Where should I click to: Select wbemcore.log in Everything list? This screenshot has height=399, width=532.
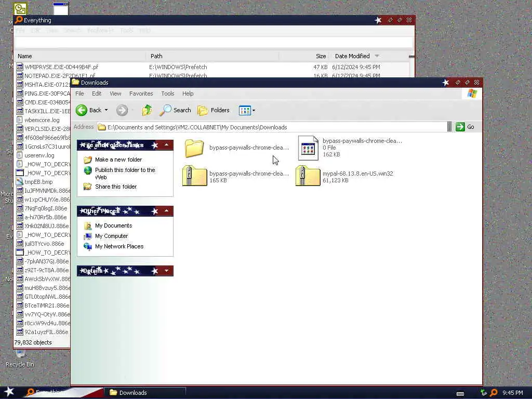point(42,120)
